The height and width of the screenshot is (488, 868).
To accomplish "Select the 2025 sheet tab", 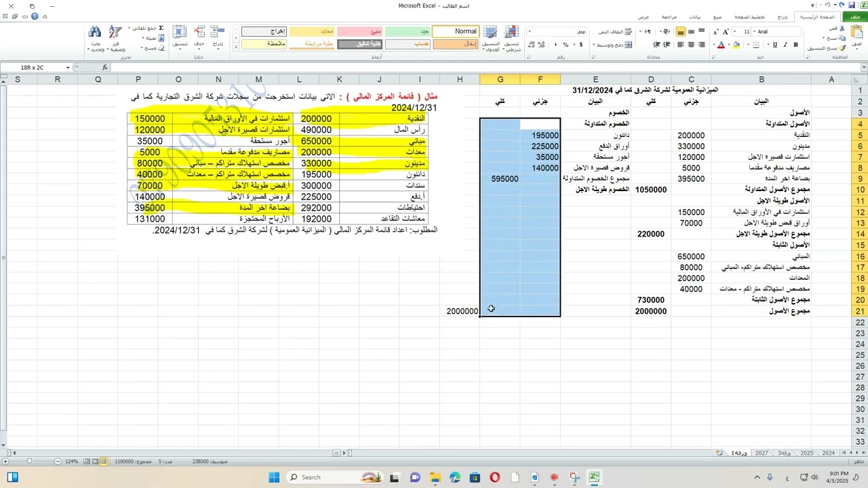I will (806, 453).
